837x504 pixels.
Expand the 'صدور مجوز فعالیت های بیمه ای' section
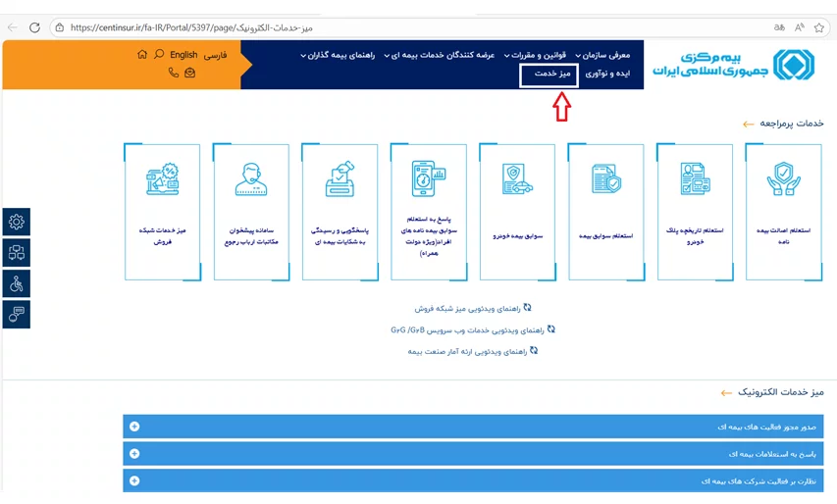473,427
